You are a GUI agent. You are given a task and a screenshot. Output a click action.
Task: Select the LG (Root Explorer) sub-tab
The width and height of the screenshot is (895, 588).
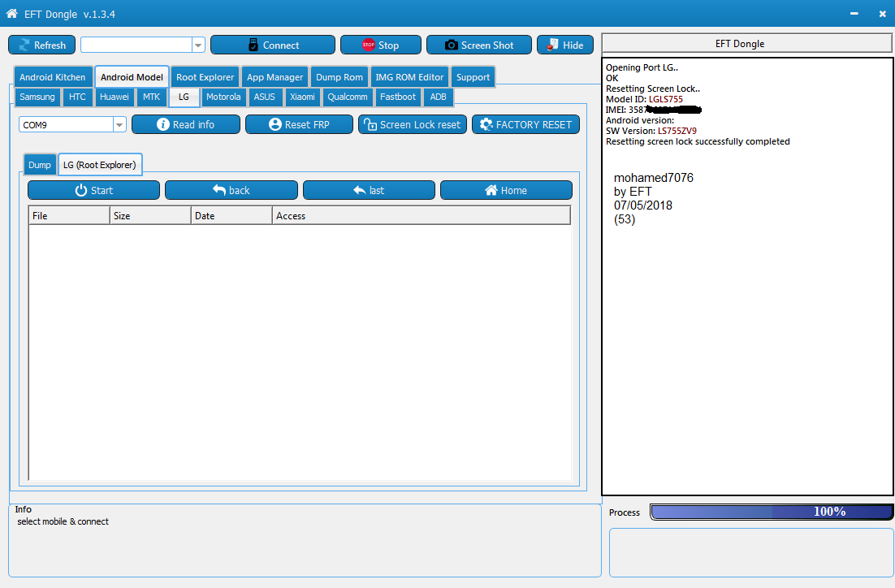coord(100,164)
